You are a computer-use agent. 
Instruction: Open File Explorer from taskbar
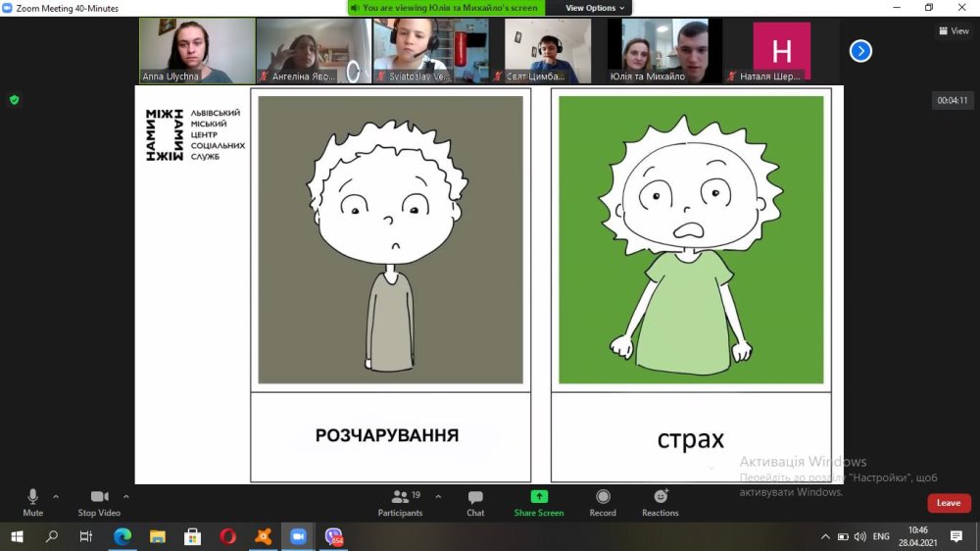[x=158, y=536]
